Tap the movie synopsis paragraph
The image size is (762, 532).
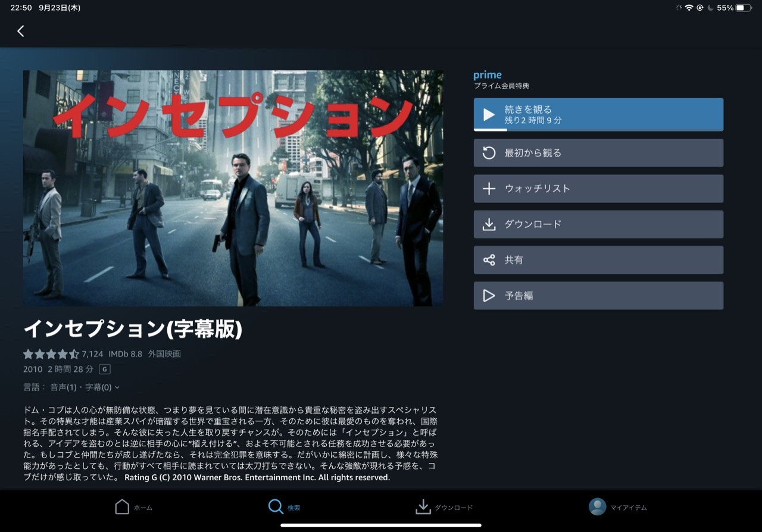pyautogui.click(x=230, y=444)
